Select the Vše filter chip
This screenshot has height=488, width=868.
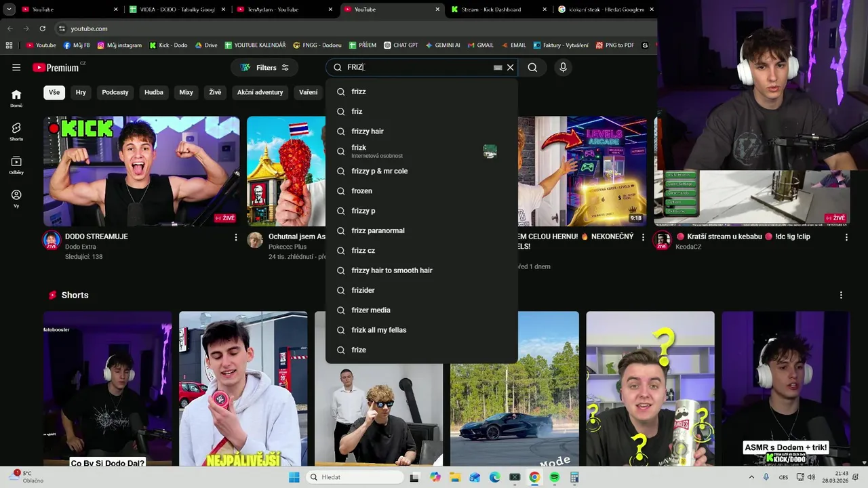point(54,92)
